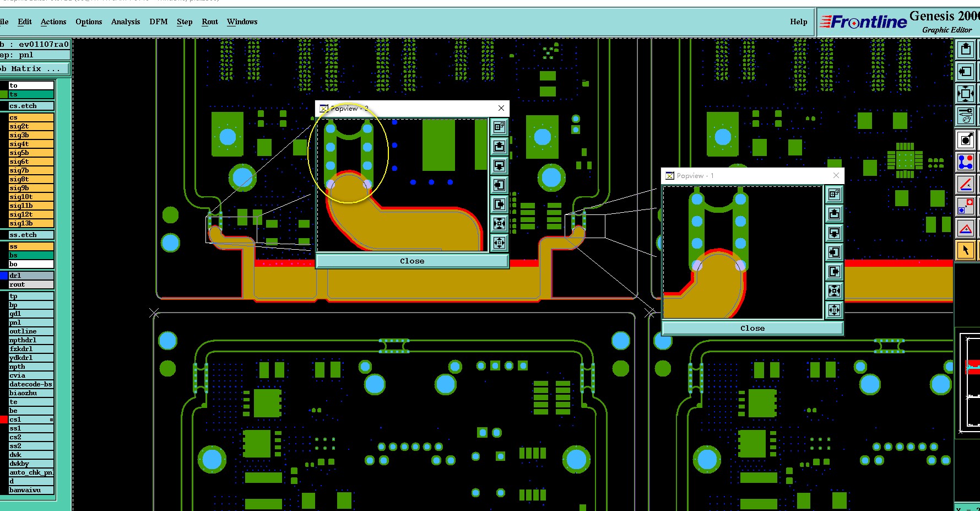The image size is (980, 511).
Task: Click pan-up icon in Popview 2 toolbar
Action: click(x=499, y=147)
